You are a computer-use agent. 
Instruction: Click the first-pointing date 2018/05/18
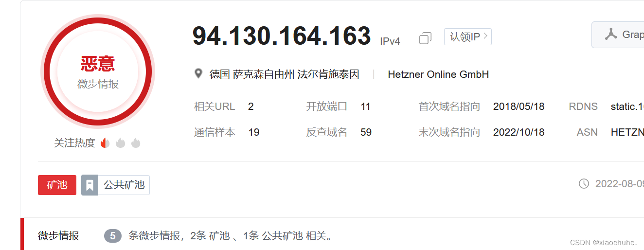pyautogui.click(x=519, y=107)
